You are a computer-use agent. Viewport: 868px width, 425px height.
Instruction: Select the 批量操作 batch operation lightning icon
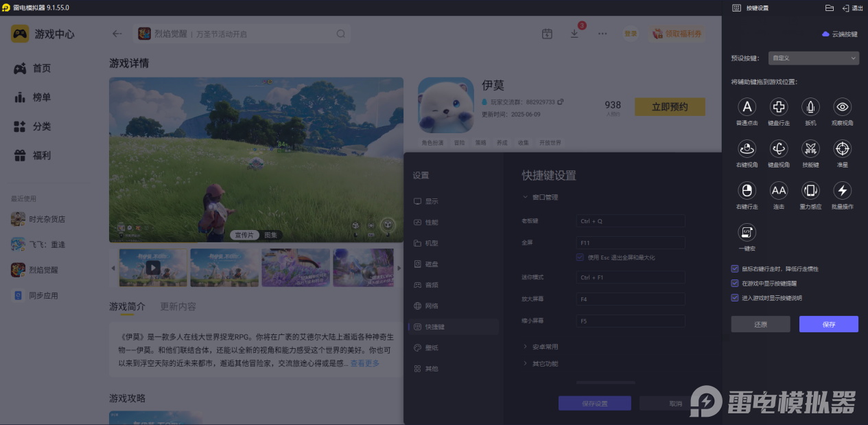843,190
